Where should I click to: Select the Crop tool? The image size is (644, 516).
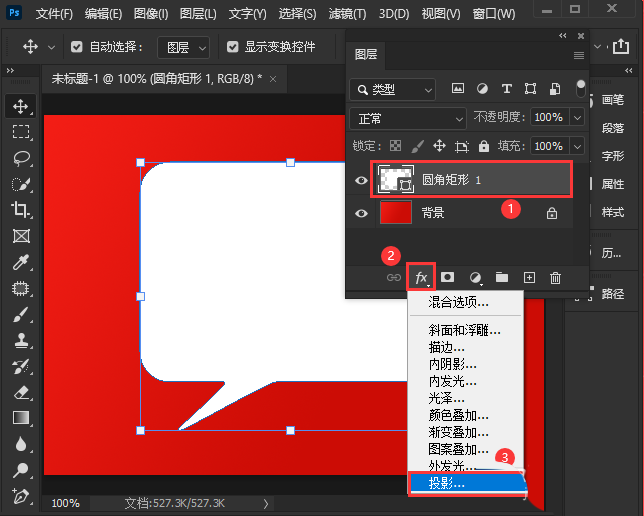(21, 210)
